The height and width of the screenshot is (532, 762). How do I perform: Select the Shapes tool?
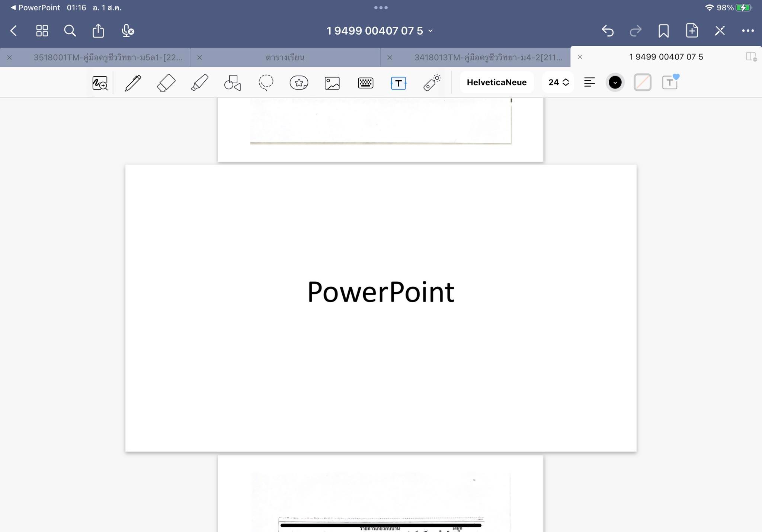[x=233, y=83]
